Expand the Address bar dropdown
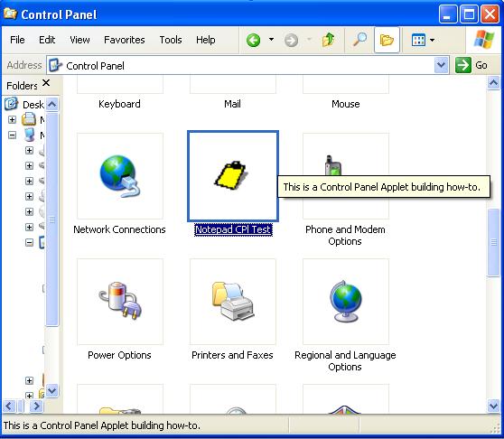Viewport: 504px width, 439px height. coord(442,65)
